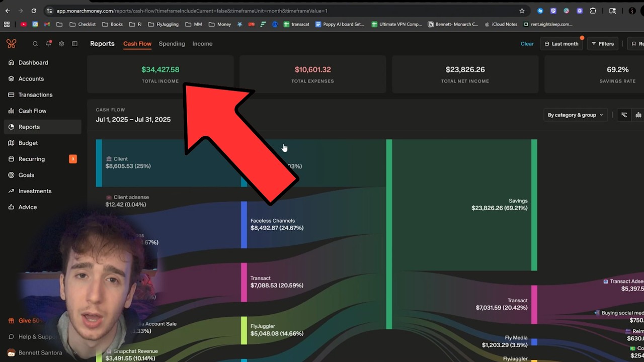The height and width of the screenshot is (362, 644).
Task: Open the By category & group dropdown
Action: pos(575,115)
